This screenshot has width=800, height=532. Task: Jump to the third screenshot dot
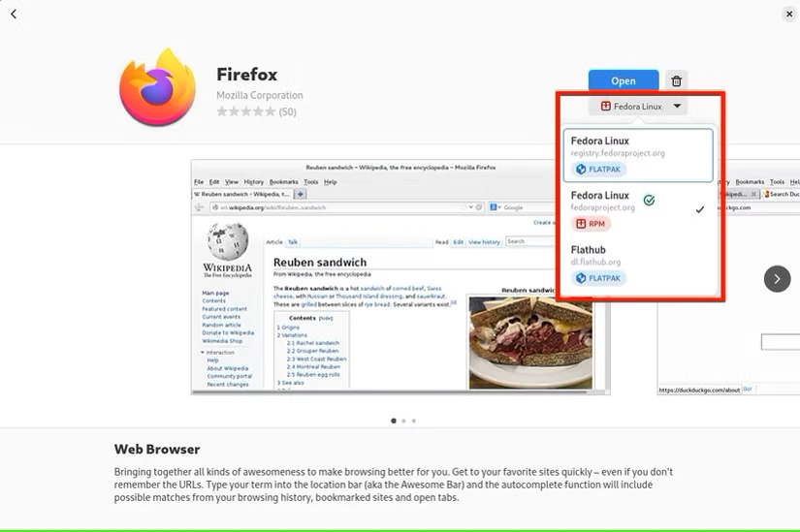coord(414,421)
